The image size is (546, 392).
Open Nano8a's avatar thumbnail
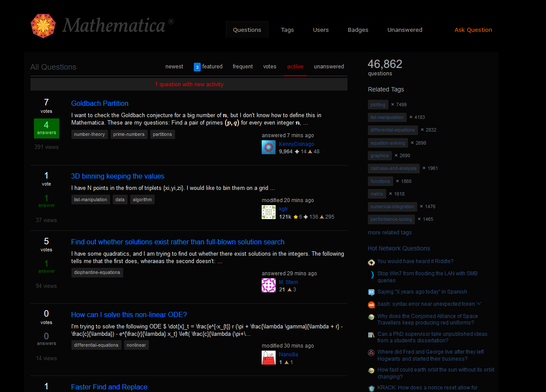click(x=269, y=358)
